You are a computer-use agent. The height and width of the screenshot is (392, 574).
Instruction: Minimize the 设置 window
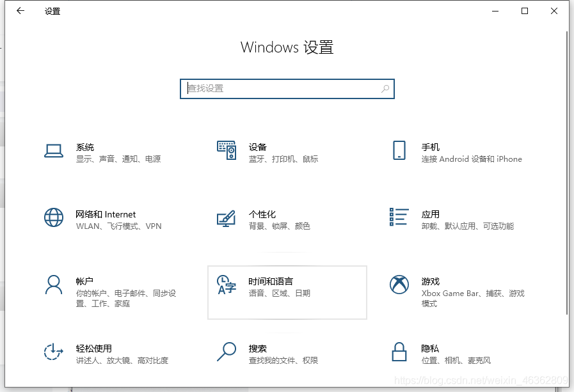tap(495, 11)
